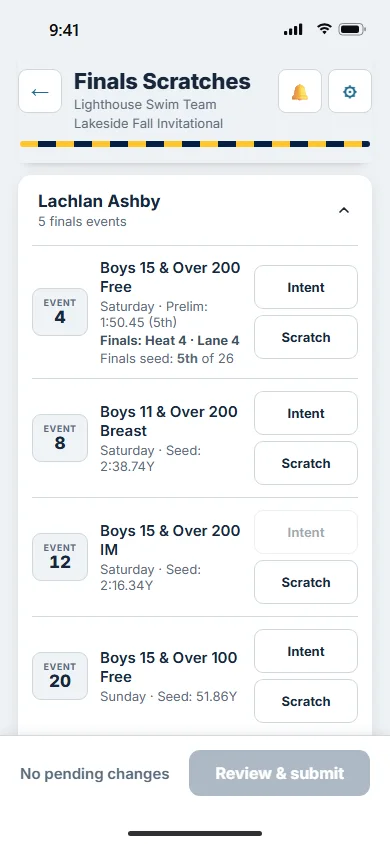Collapse Lachlan Ashby's events section
This screenshot has height=844, width=390.
point(344,210)
